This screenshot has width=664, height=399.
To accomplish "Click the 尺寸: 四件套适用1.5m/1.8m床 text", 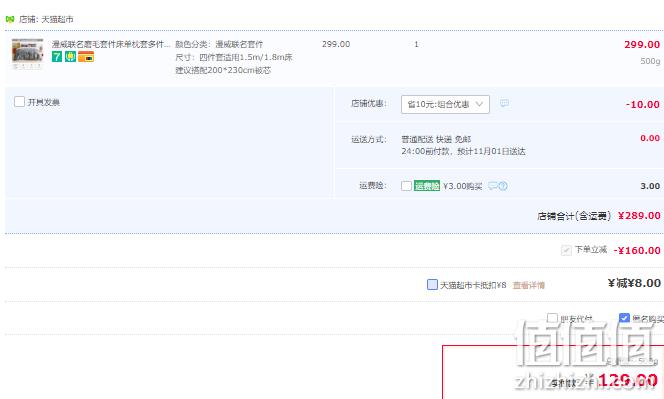I will 234,57.
